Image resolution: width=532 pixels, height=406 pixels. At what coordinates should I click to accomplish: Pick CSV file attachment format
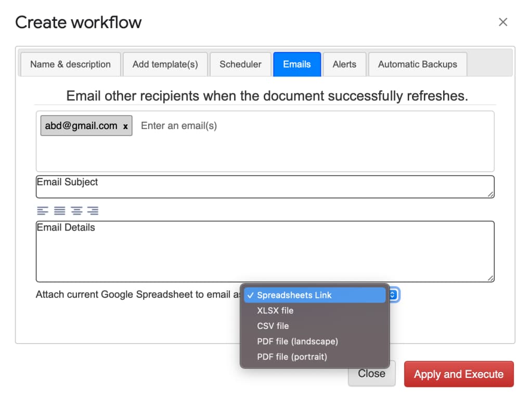pyautogui.click(x=273, y=326)
